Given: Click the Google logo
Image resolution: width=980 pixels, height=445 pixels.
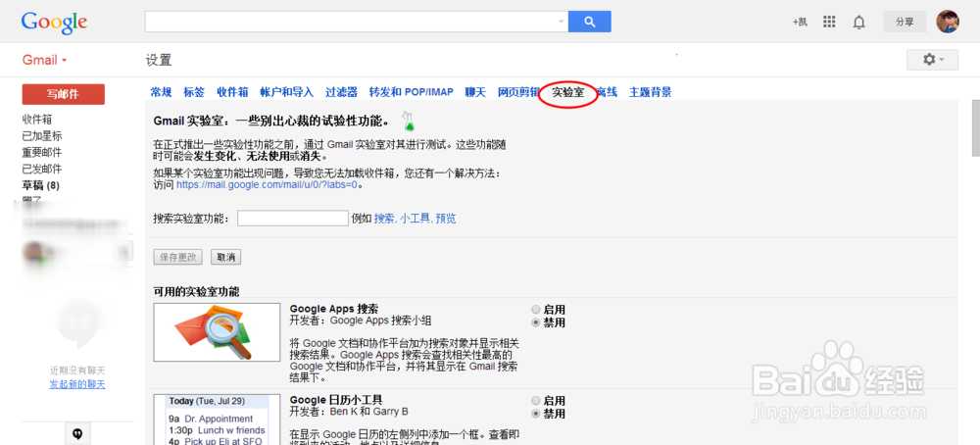Looking at the screenshot, I should coord(54,23).
